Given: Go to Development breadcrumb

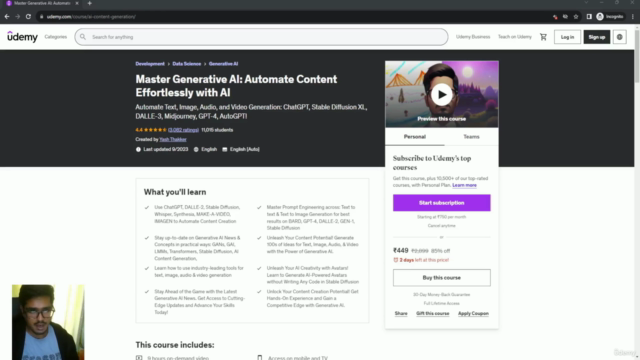Looking at the screenshot, I should 150,64.
